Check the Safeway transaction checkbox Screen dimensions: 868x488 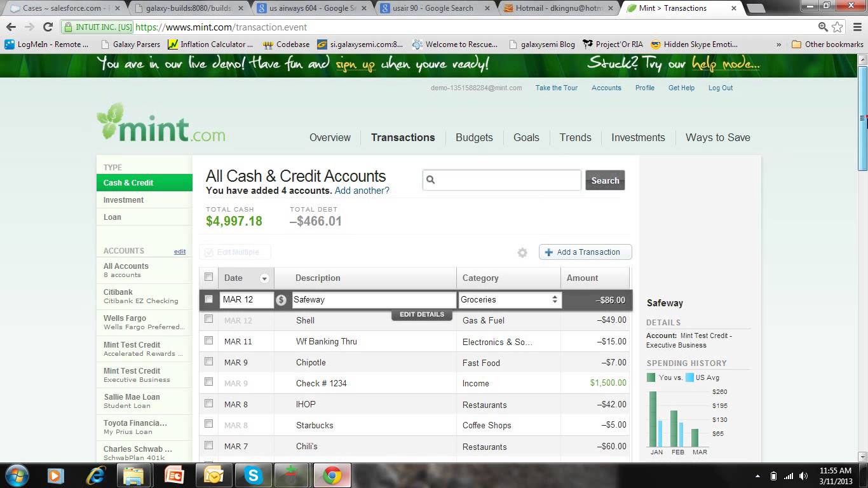coord(208,299)
